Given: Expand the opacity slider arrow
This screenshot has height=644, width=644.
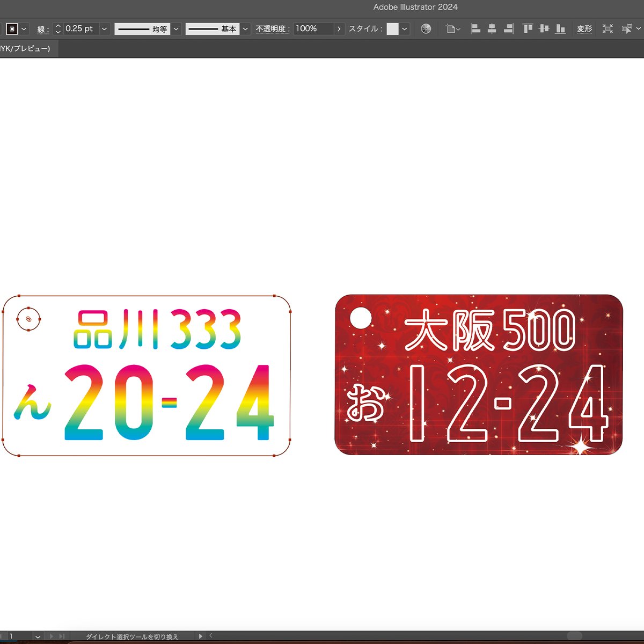Looking at the screenshot, I should [339, 29].
